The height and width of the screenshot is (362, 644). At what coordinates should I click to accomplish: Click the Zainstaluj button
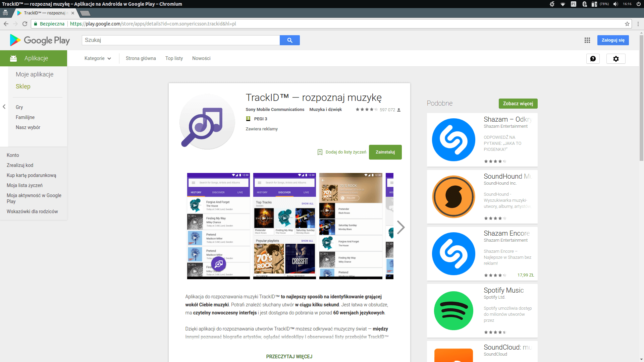pyautogui.click(x=385, y=152)
